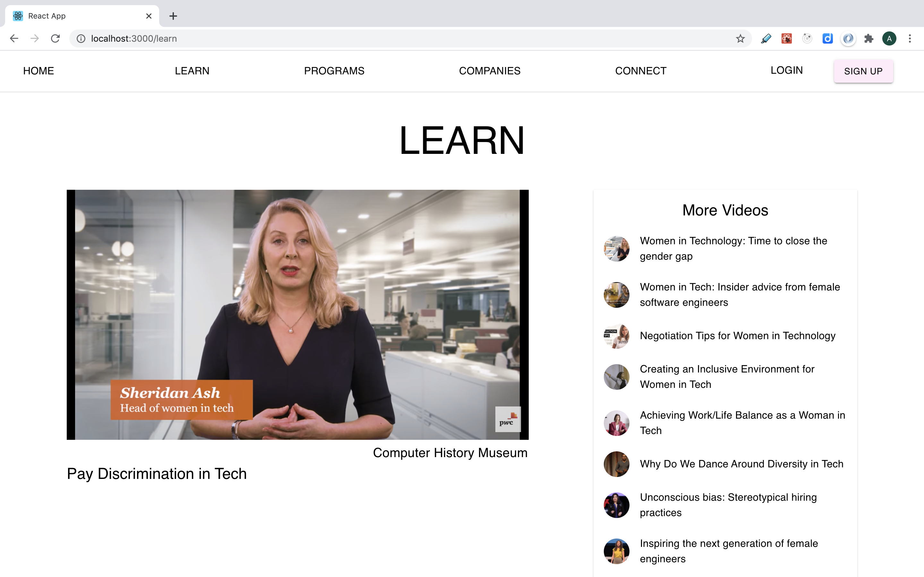Open the Chrome three-dot menu

(x=910, y=38)
